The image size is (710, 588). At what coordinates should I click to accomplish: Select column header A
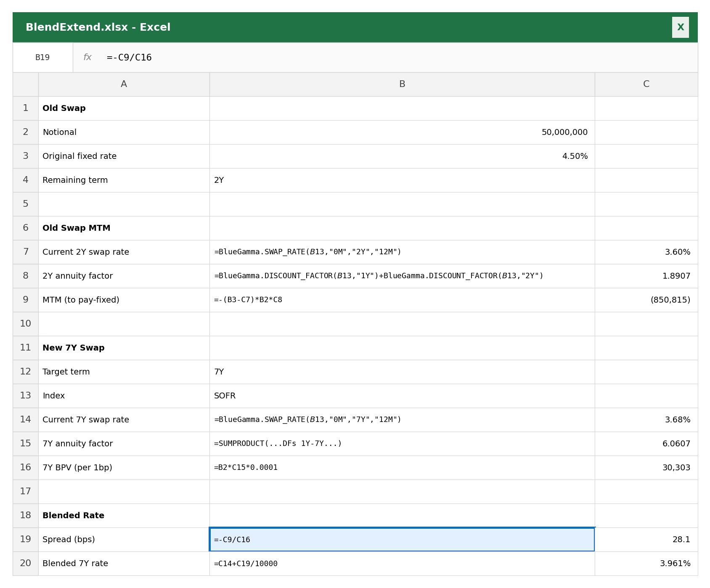tap(123, 84)
